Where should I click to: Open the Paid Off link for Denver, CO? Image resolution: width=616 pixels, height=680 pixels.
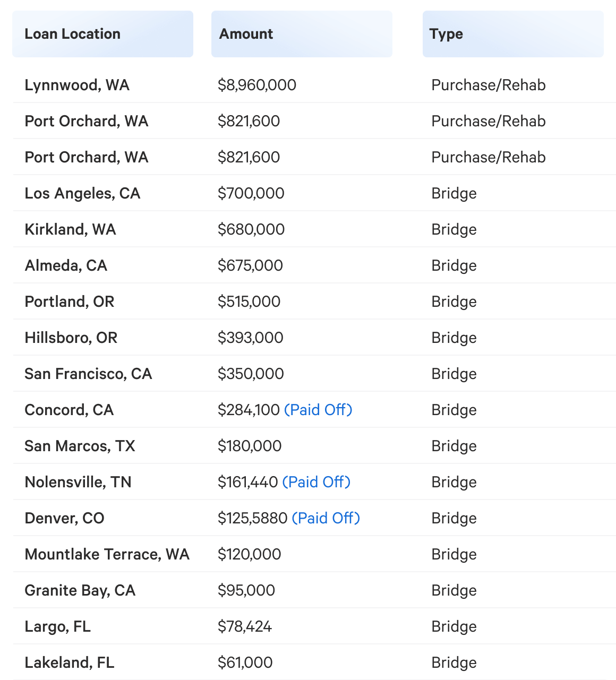[x=326, y=518]
